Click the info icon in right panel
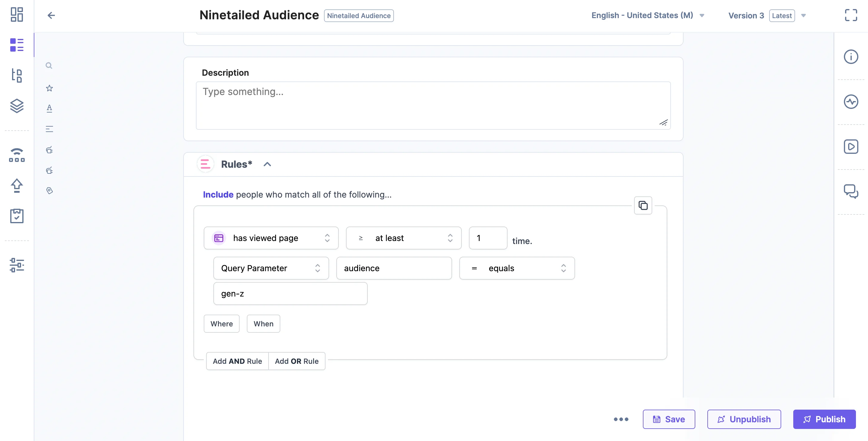Image resolution: width=868 pixels, height=441 pixels. (x=851, y=57)
